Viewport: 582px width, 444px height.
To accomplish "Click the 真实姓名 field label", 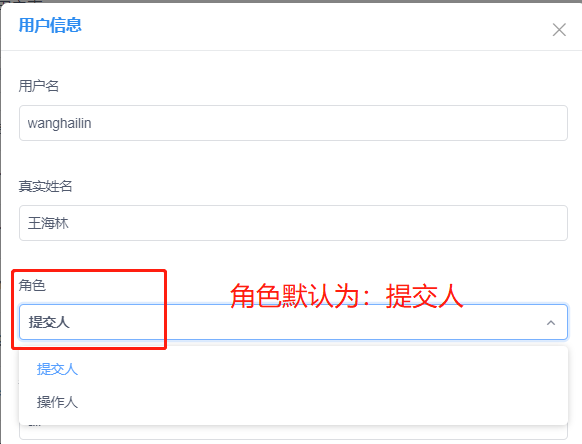I will pos(45,186).
